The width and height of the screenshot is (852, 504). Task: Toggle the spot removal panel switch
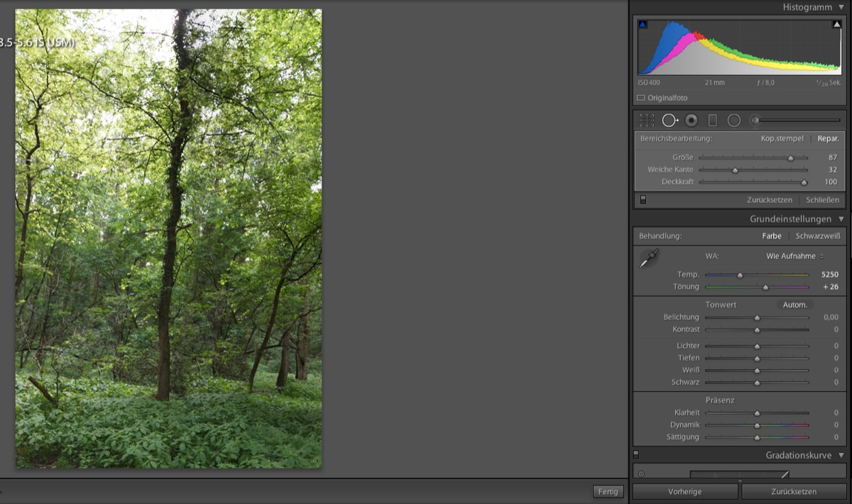pos(643,200)
